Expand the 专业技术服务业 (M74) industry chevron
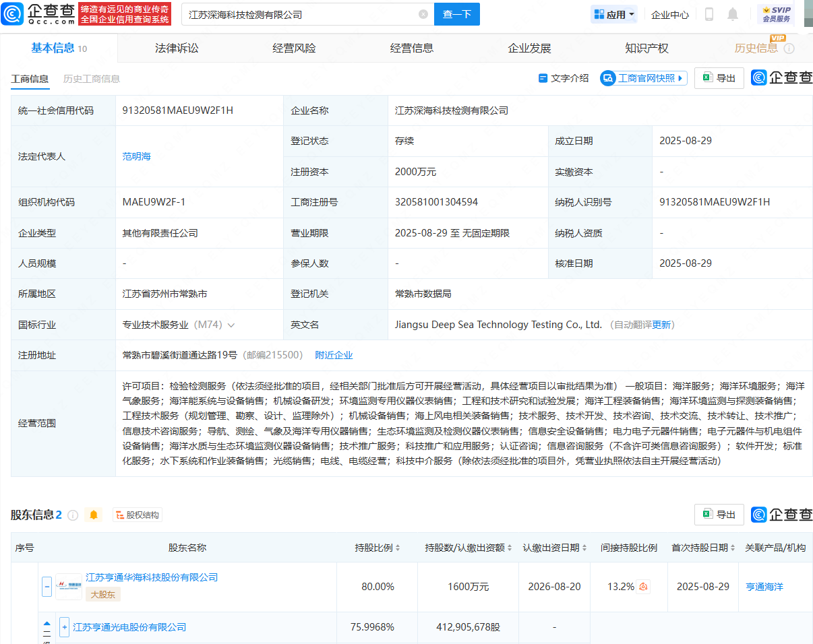This screenshot has width=813, height=644. click(231, 325)
